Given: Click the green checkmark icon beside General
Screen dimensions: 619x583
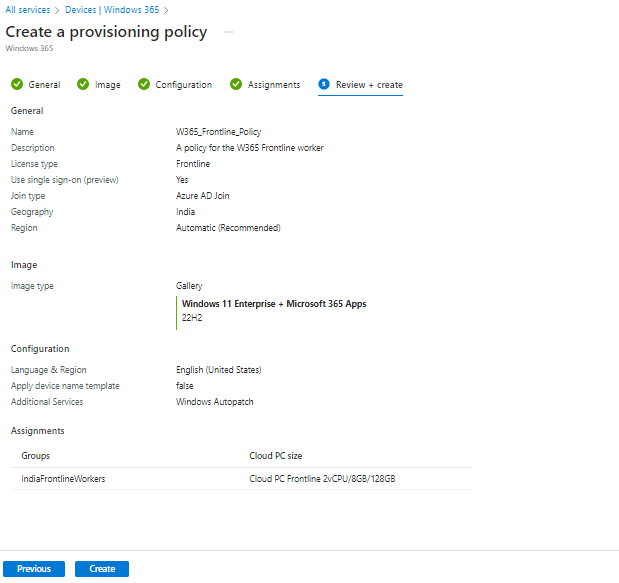Looking at the screenshot, I should click(x=17, y=84).
